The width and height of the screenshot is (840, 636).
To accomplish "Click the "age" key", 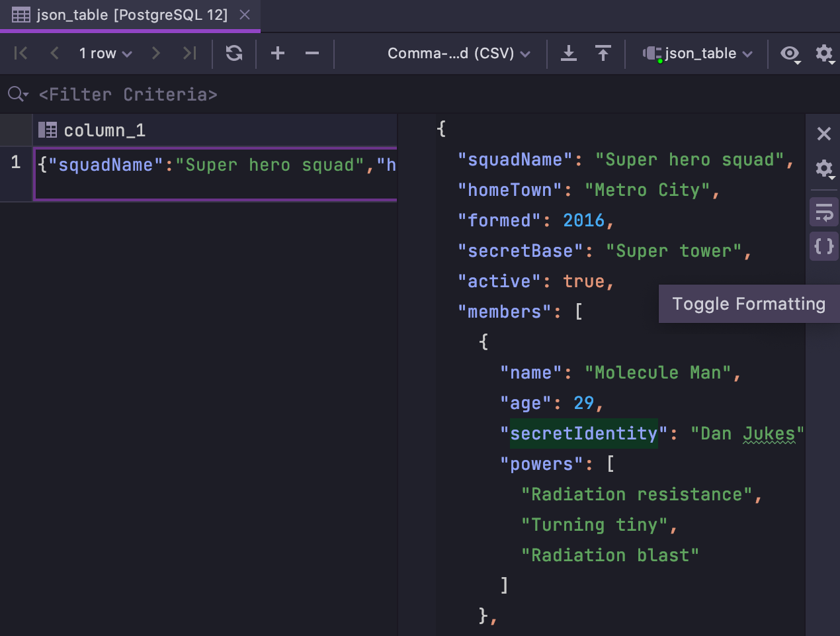I will point(526,403).
